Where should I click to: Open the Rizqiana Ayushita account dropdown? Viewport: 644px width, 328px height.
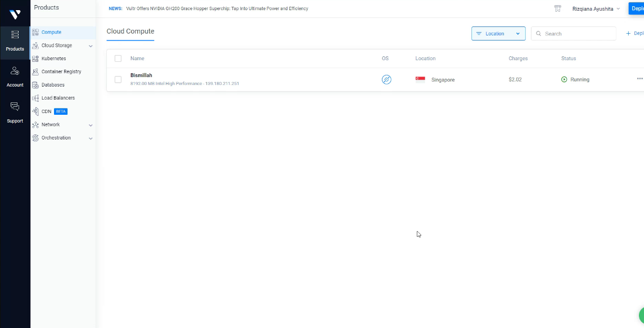596,9
